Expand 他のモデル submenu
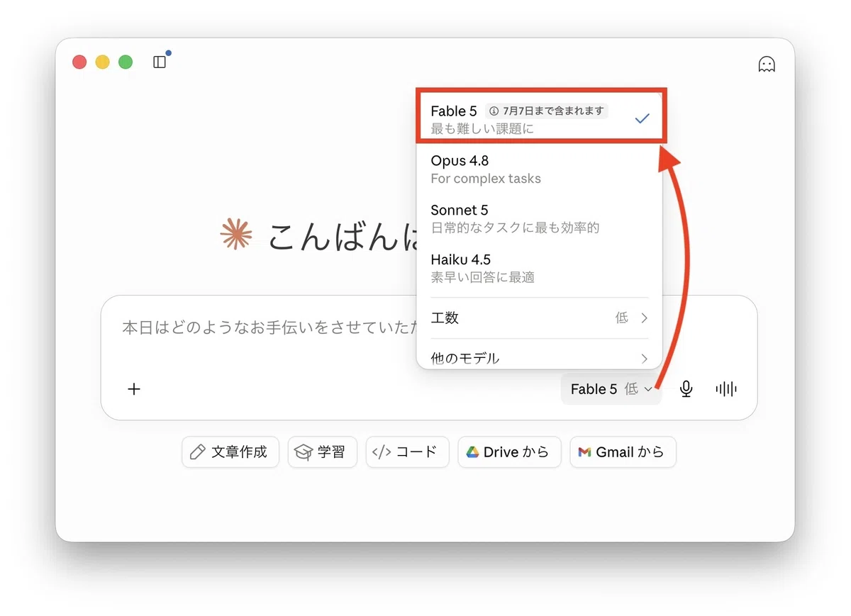The width and height of the screenshot is (851, 616). pos(540,358)
